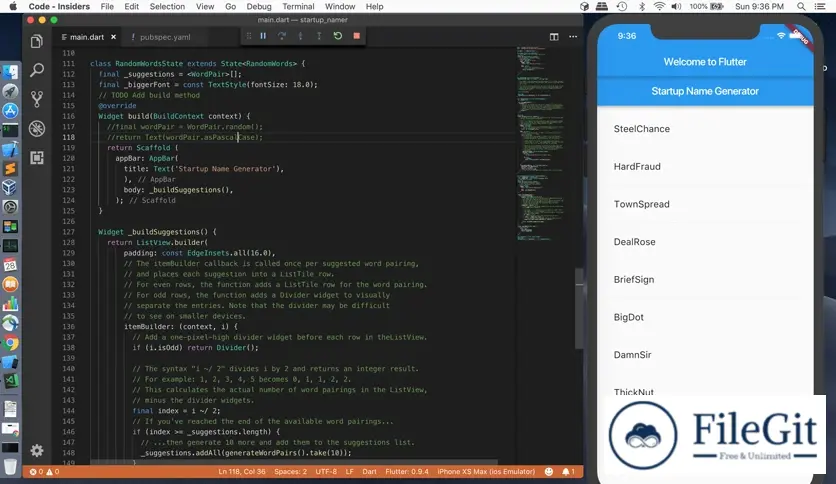Image resolution: width=836 pixels, height=484 pixels.
Task: Change line ending via LF entry
Action: [350, 472]
